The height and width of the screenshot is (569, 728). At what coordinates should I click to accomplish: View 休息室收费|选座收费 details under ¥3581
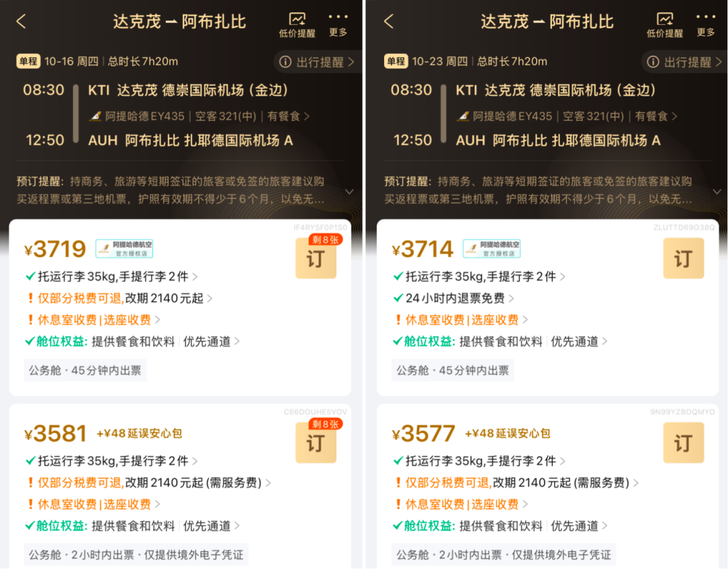93,504
